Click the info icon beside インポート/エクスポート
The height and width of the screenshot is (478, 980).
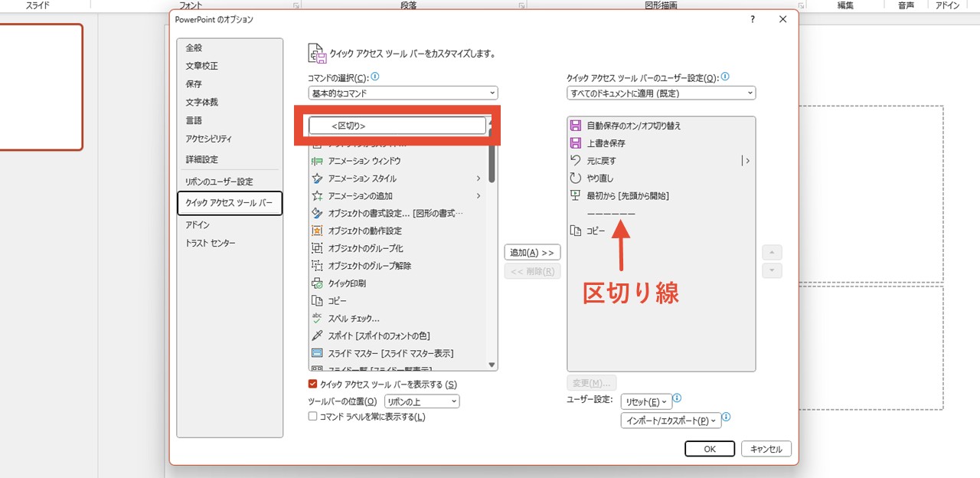click(727, 418)
